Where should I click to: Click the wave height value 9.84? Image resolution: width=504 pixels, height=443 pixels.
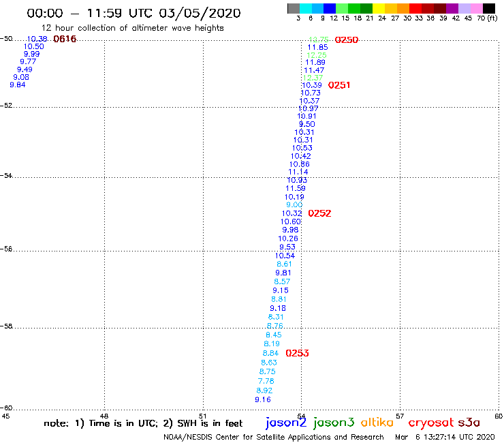pos(17,85)
